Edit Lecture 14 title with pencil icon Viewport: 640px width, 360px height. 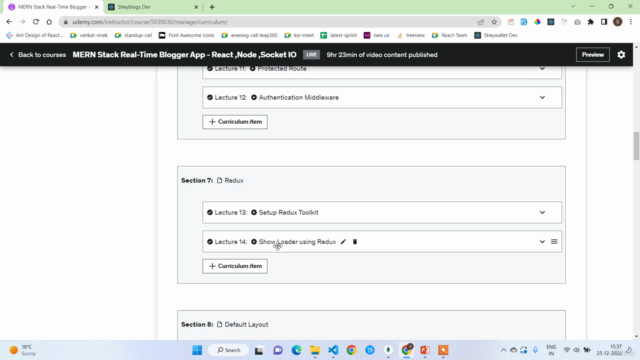coord(343,242)
